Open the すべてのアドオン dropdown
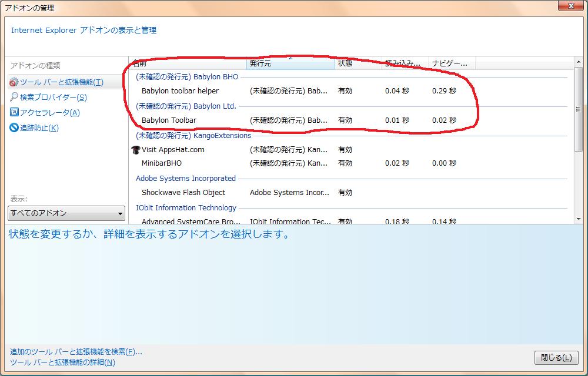Screen dimensions: 588x376 point(66,213)
